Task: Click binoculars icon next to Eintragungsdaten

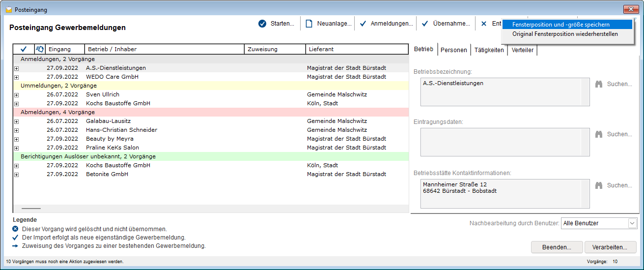Action: pyautogui.click(x=598, y=134)
